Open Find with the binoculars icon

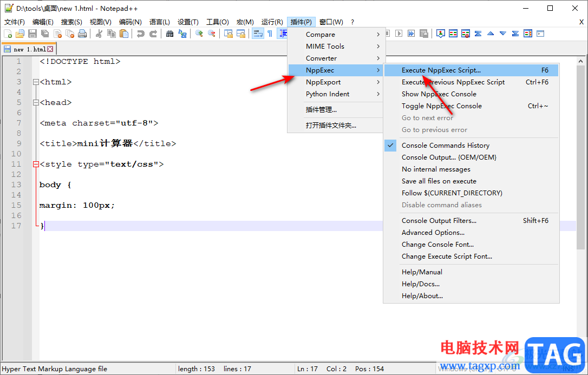[x=170, y=34]
